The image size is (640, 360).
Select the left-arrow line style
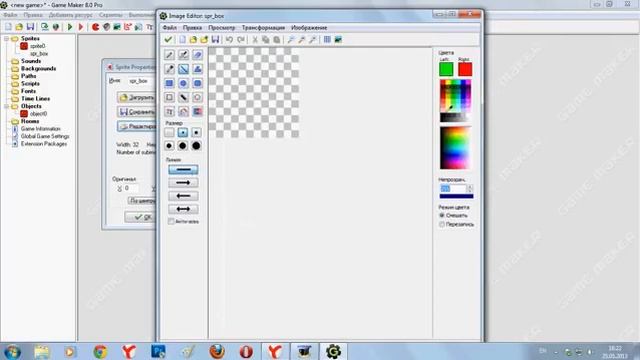click(x=183, y=196)
